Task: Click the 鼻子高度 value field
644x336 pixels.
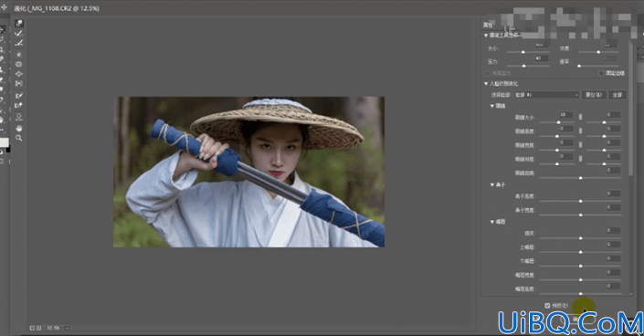Action: point(613,194)
